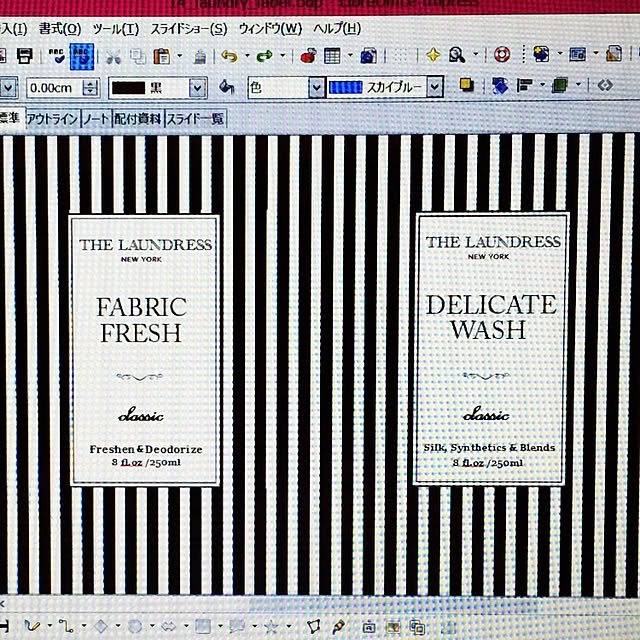The height and width of the screenshot is (640, 640).
Task: Select the Stars shapes tool
Action: tap(271, 626)
